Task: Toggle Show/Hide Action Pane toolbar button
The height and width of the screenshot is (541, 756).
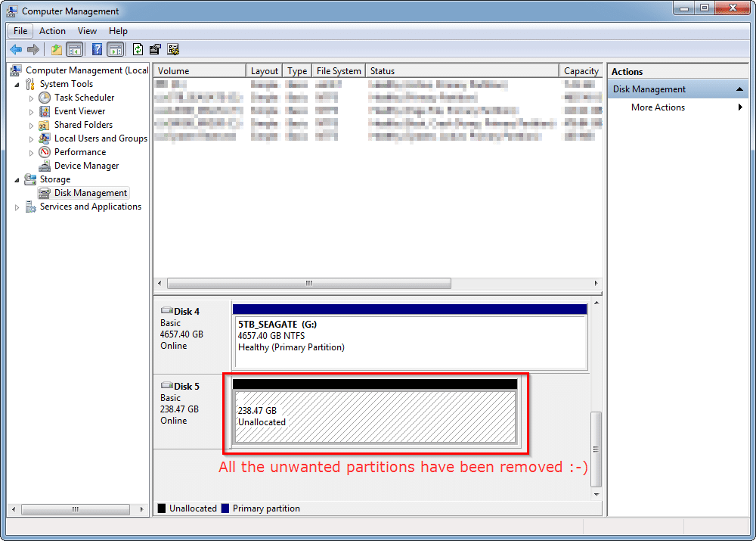Action: [115, 50]
